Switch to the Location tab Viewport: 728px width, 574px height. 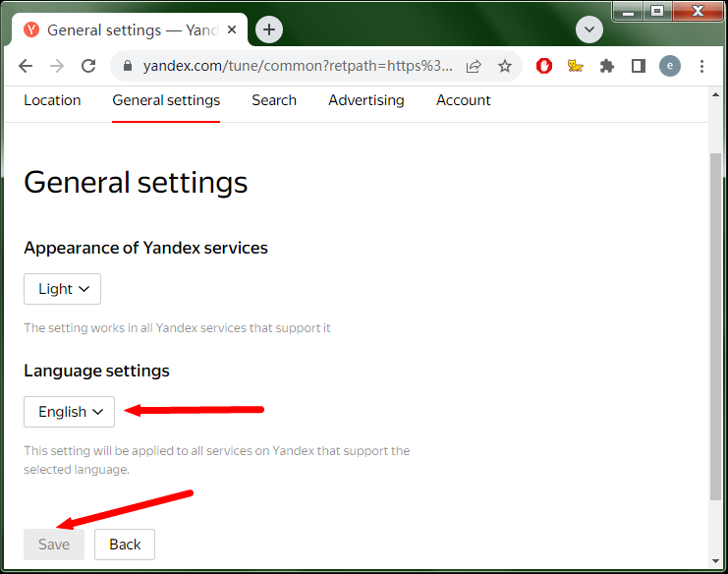click(52, 100)
